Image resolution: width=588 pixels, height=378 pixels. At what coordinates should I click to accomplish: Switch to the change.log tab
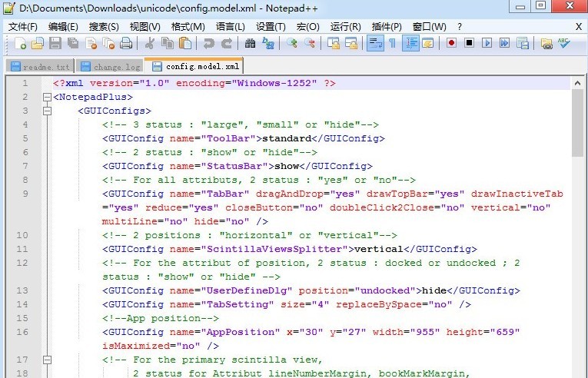point(111,67)
